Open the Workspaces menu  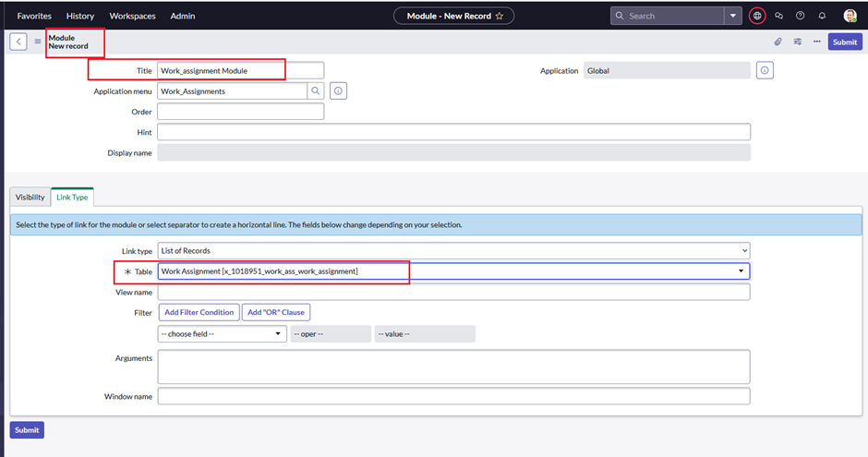(x=132, y=16)
